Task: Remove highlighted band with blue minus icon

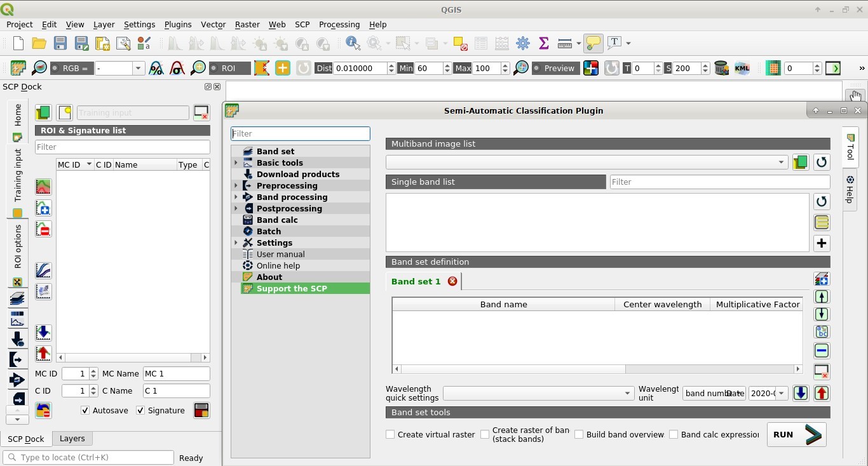Action: [822, 350]
